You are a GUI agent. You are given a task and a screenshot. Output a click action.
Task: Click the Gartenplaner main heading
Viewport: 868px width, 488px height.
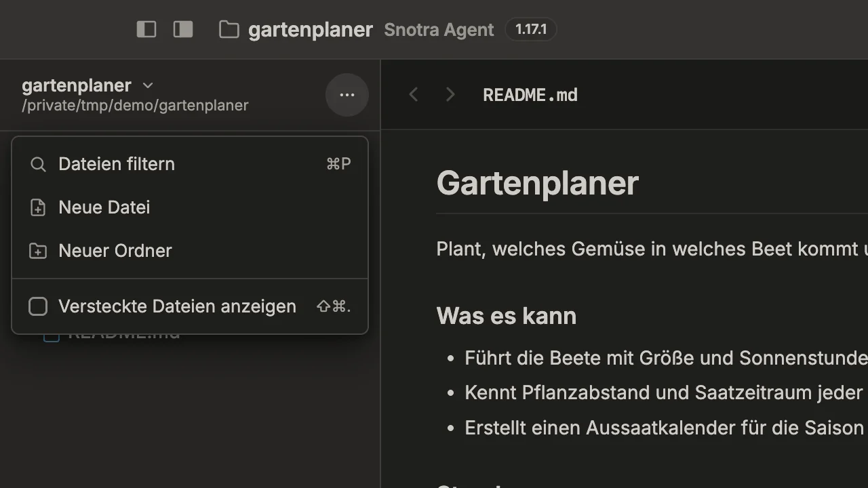click(x=538, y=183)
